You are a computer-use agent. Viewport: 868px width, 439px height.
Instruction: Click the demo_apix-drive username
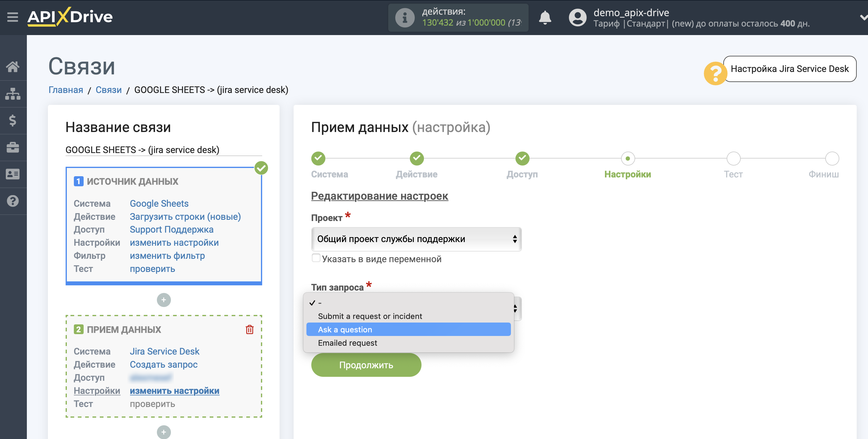631,12
